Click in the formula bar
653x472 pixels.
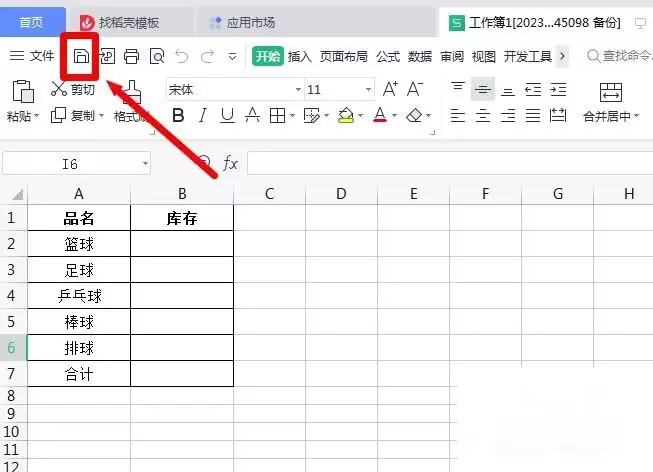pos(450,163)
